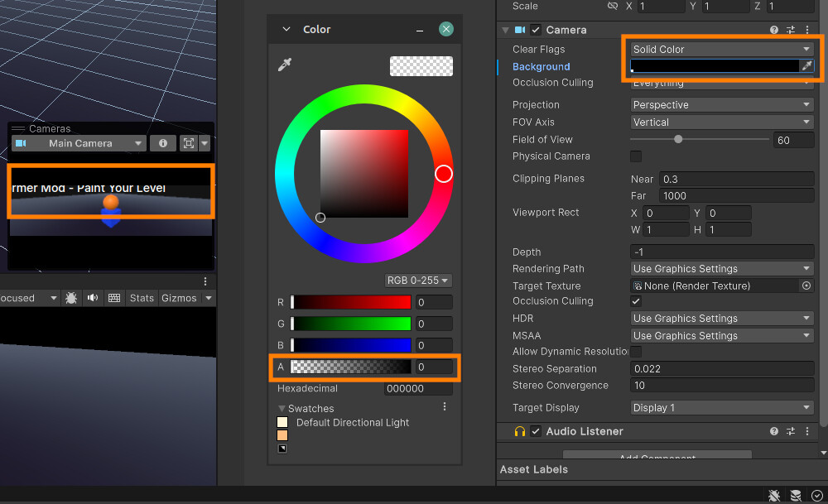The width and height of the screenshot is (828, 504).
Task: Click the Background color field
Action: (x=715, y=66)
